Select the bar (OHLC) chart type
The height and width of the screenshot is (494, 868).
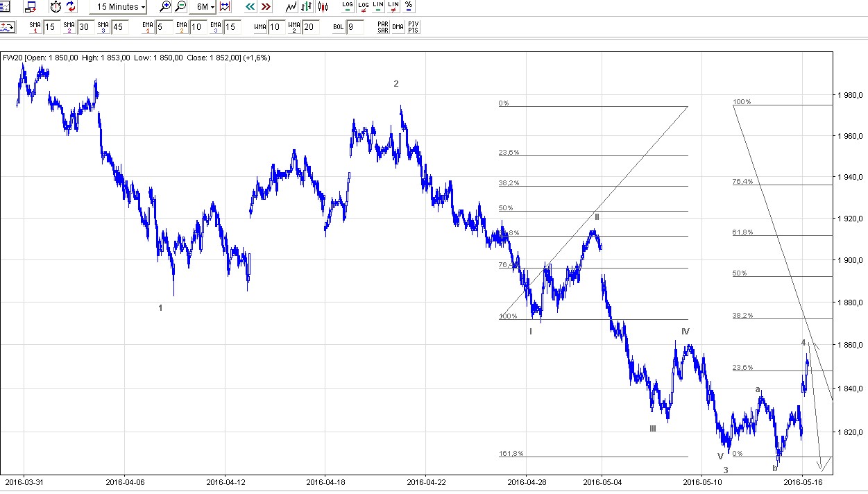tap(307, 7)
